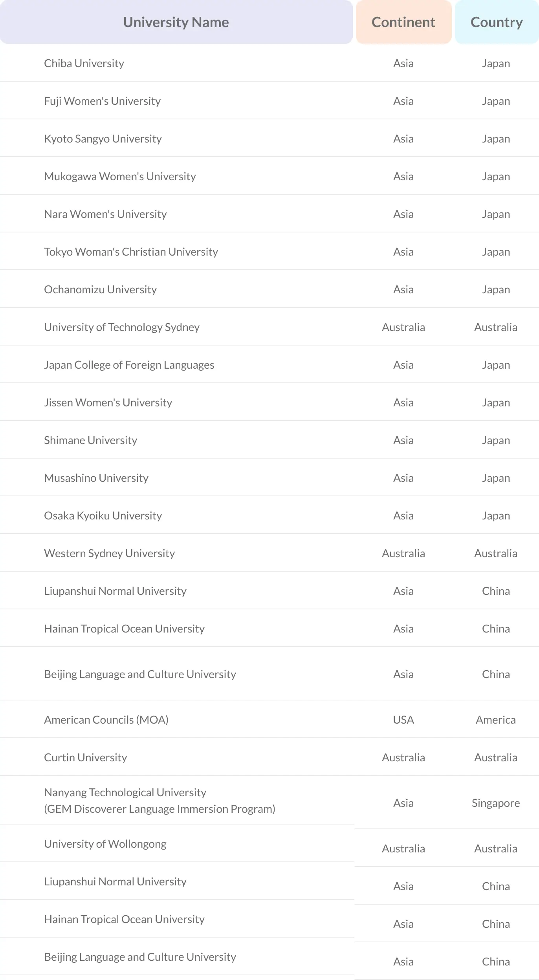This screenshot has width=539, height=980.
Task: Select the Shimane University row
Action: (x=90, y=440)
